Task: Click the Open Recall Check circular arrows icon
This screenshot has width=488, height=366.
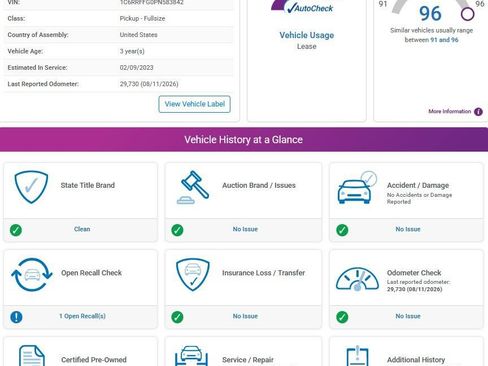Action: [32, 275]
